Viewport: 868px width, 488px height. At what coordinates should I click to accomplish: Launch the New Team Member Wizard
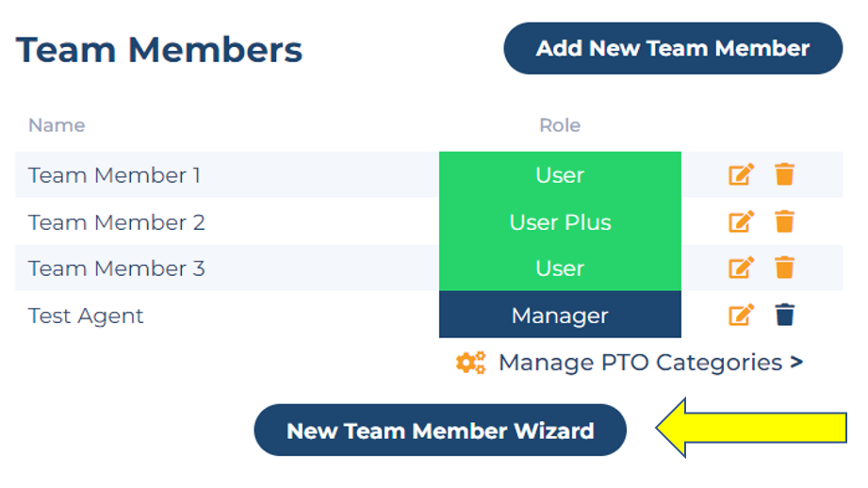pos(440,430)
